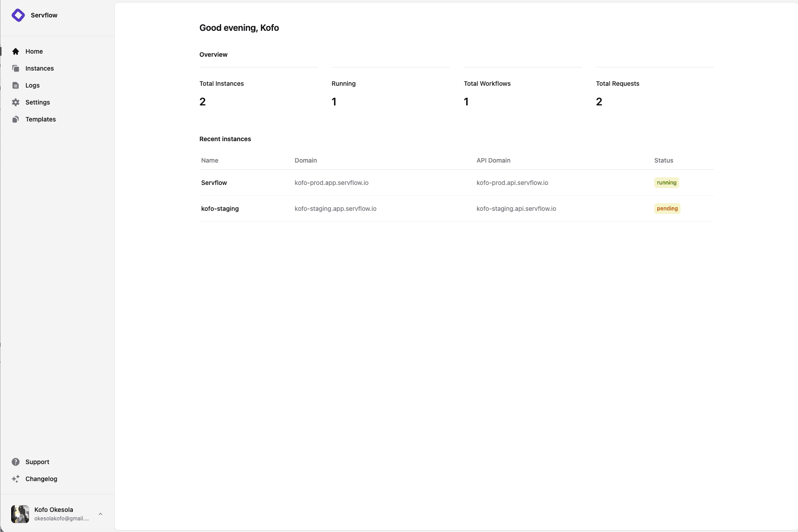Collapse the Kofo Okesola account section
798x532 pixels.
coord(53,514)
